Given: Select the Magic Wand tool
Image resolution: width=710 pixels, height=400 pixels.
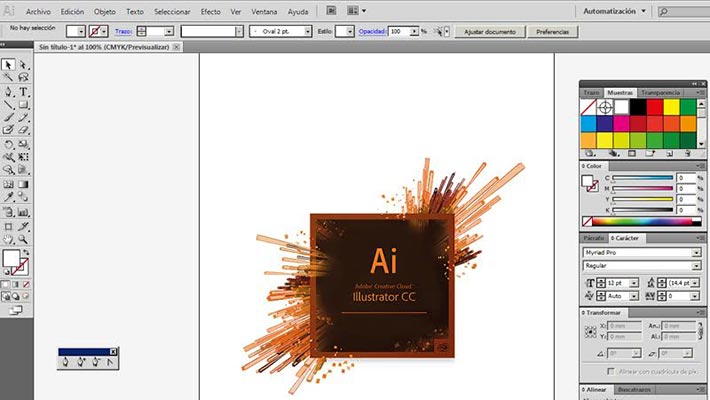Looking at the screenshot, I should (x=8, y=77).
